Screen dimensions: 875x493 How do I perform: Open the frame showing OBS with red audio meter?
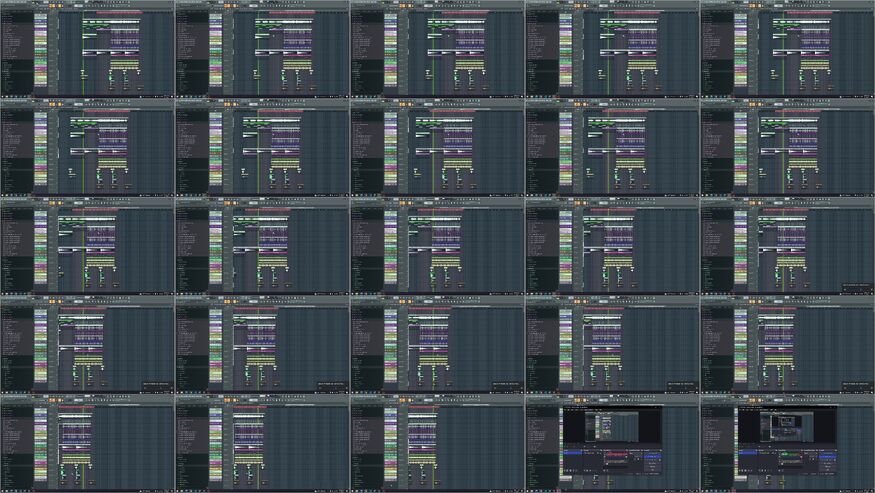tap(612, 443)
